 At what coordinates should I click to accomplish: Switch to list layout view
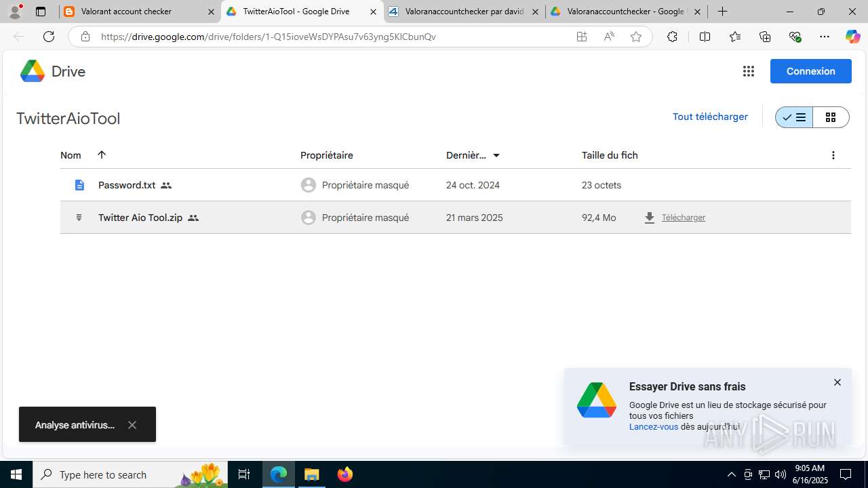[794, 117]
